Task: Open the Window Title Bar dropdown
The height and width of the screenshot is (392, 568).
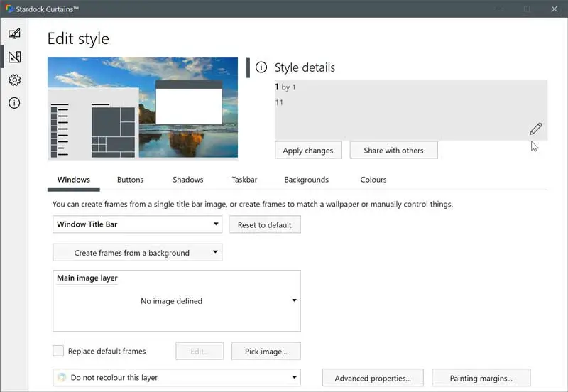Action: click(x=137, y=224)
